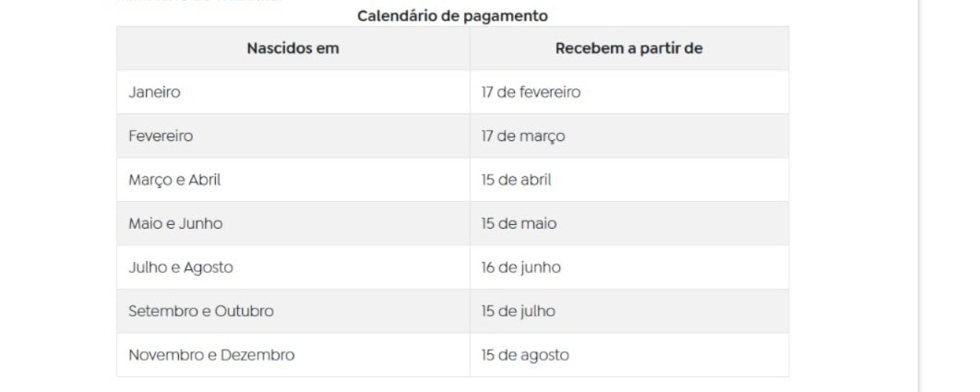Click the '15 de maio' date cell
The image size is (980, 392).
[629, 223]
